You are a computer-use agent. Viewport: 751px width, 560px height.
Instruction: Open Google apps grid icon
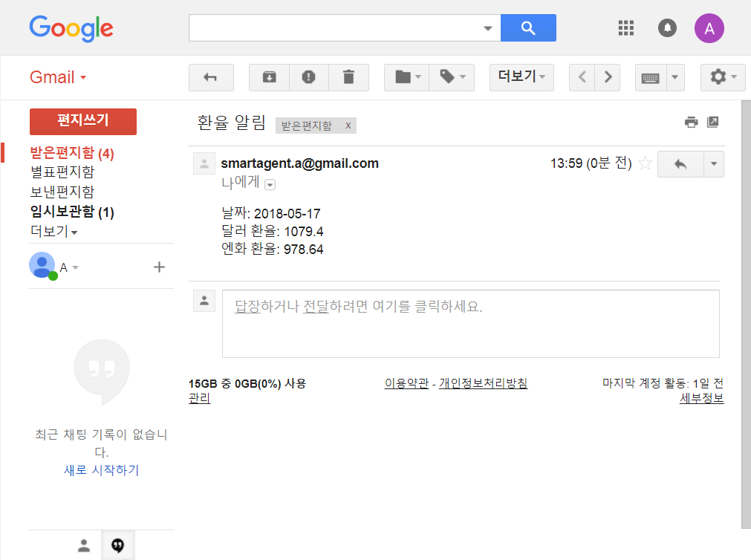pos(626,28)
